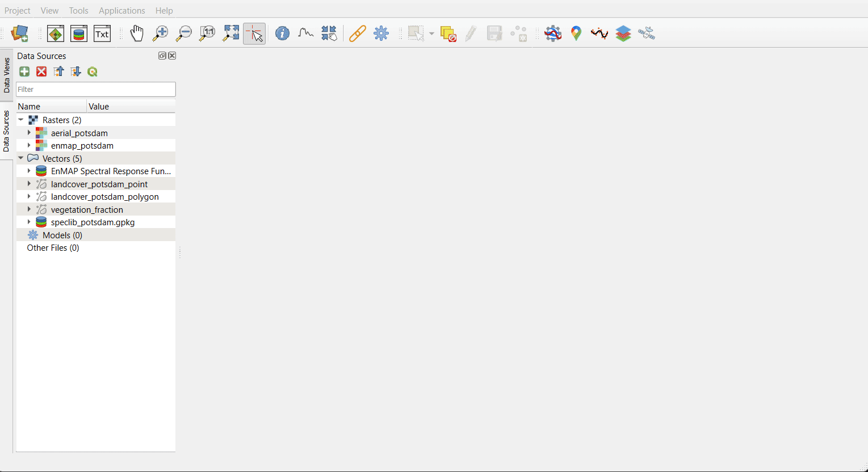Add a data source with green plus
The width and height of the screenshot is (868, 472).
pos(24,71)
